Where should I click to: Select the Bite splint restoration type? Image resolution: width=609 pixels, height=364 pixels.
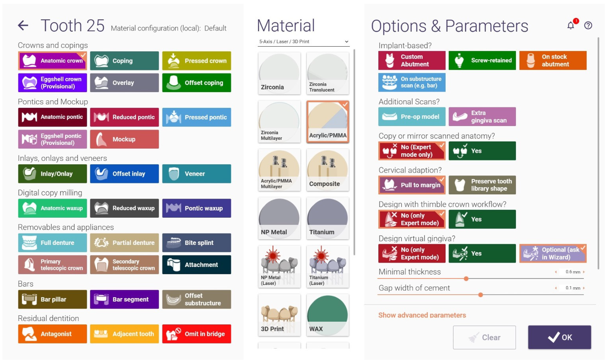point(196,243)
